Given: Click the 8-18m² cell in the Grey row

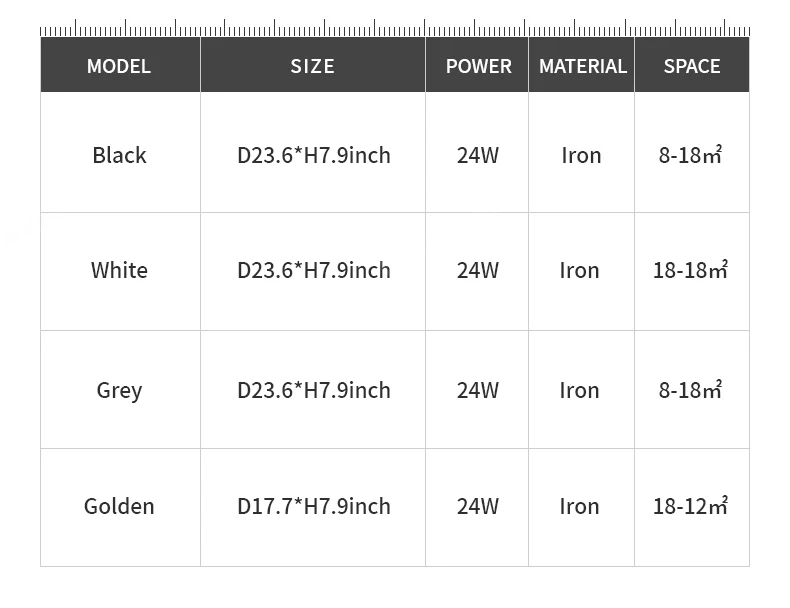Looking at the screenshot, I should point(692,390).
